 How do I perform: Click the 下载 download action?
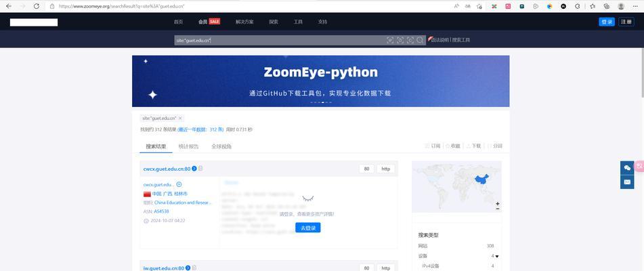(473, 146)
